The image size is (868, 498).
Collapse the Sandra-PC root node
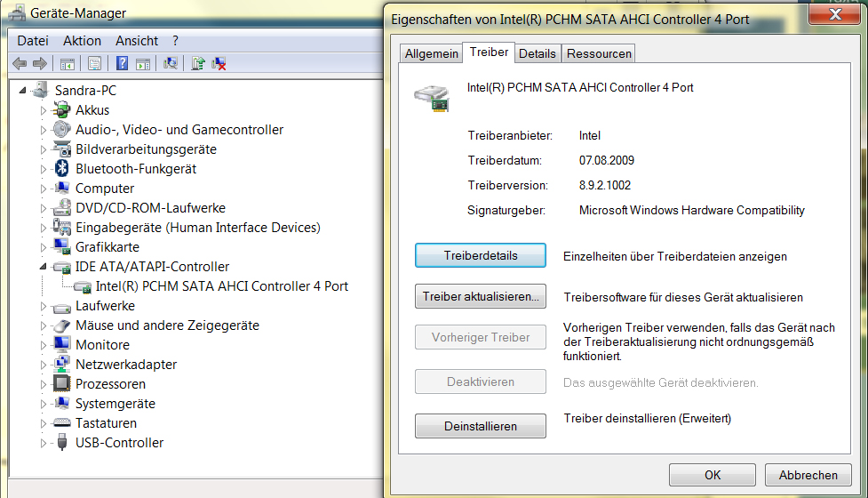click(23, 90)
